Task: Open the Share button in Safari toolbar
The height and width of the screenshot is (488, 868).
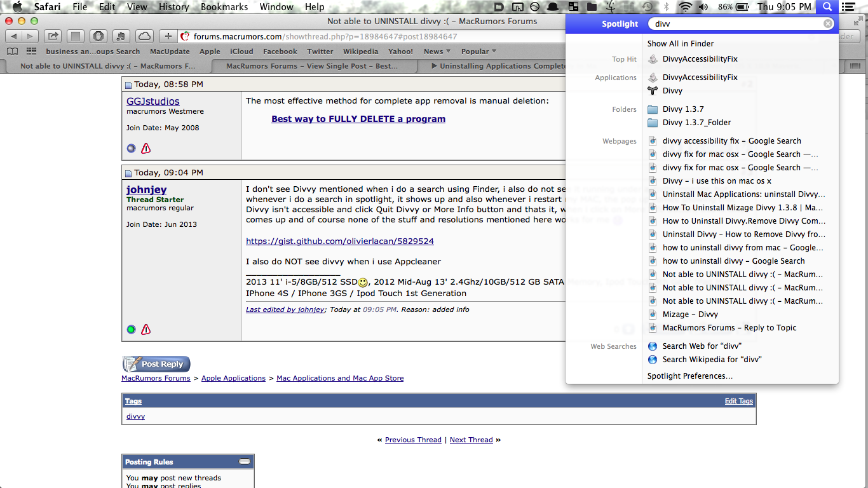Action: [x=53, y=36]
